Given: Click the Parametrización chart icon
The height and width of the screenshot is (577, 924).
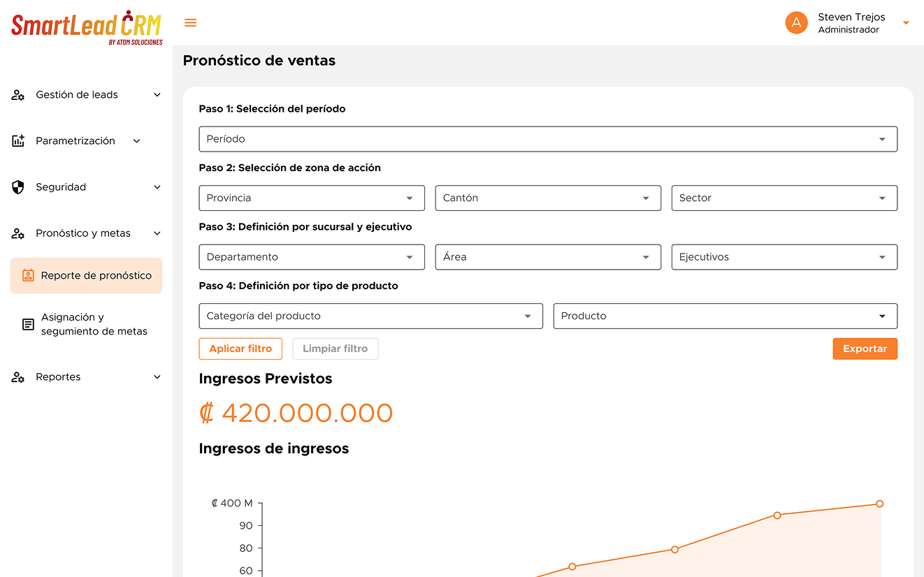Looking at the screenshot, I should (18, 141).
